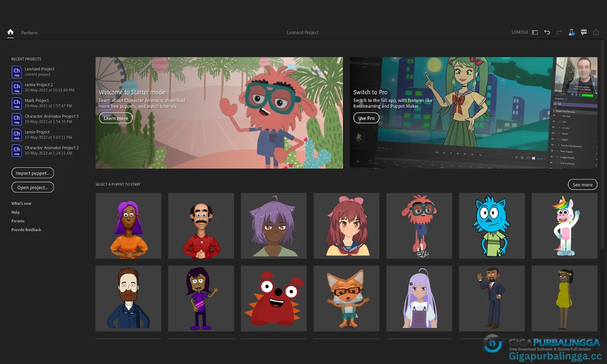The image size is (607, 364).
Task: Select the blue cat monster puppet
Action: point(492,226)
